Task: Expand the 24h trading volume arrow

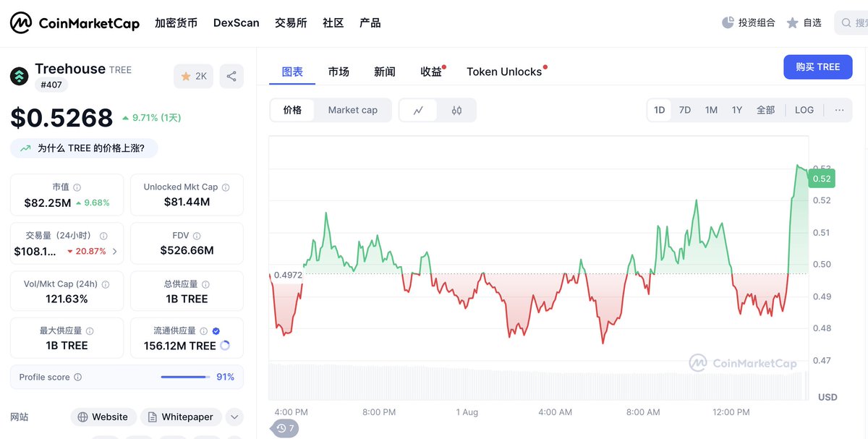Action: 114,252
